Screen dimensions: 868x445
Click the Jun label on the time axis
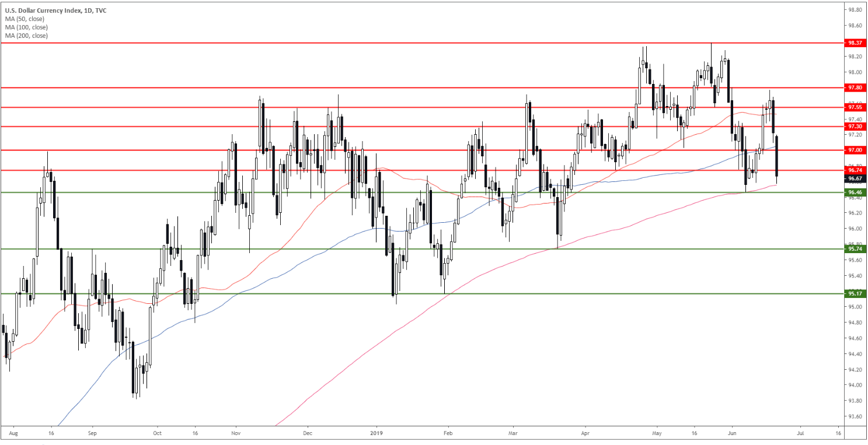tap(732, 433)
